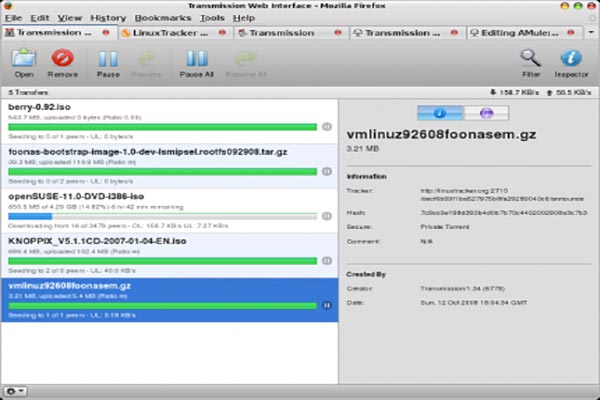Click the Firefox icon in title bar
600x400 pixels.
click(7, 6)
